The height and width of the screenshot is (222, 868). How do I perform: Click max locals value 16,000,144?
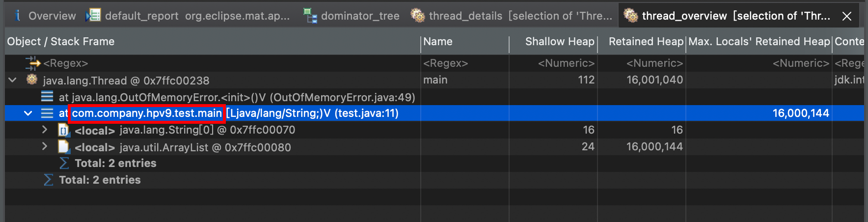801,113
